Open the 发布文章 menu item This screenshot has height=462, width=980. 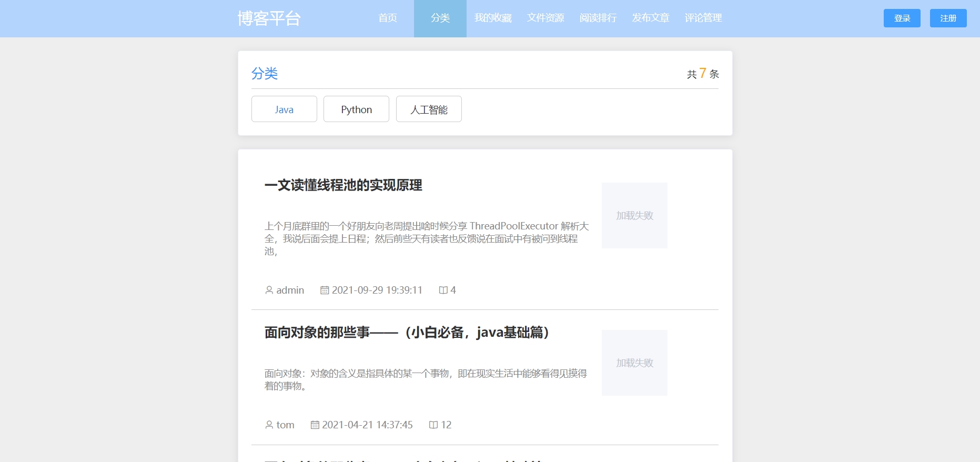tap(651, 18)
